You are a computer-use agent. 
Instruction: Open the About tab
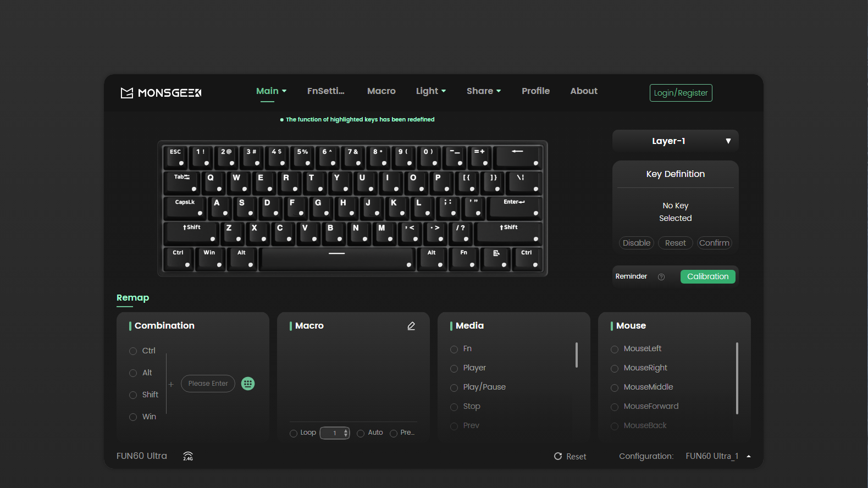(x=583, y=91)
